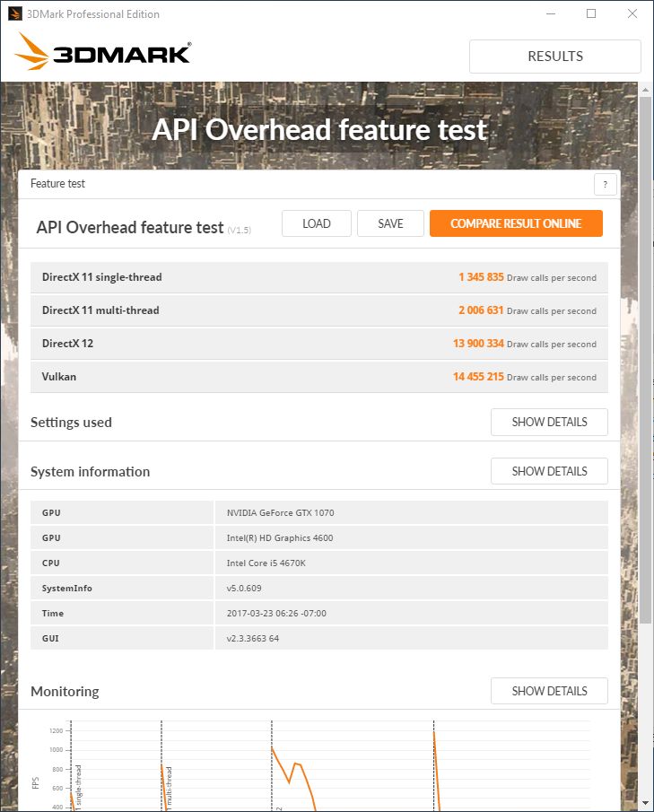Click the 3DMark title bar app icon
654x812 pixels.
[x=15, y=13]
